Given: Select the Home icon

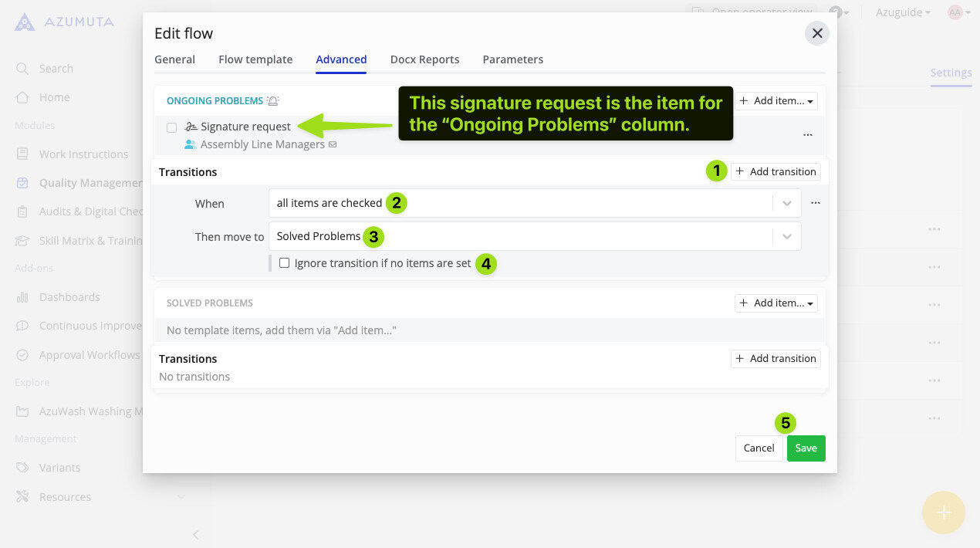Looking at the screenshot, I should 22,97.
